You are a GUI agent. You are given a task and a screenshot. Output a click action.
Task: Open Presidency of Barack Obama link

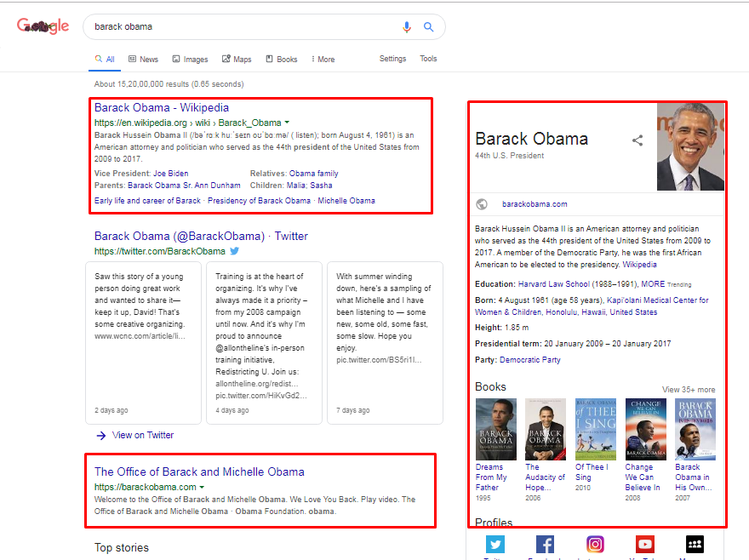[x=259, y=201]
